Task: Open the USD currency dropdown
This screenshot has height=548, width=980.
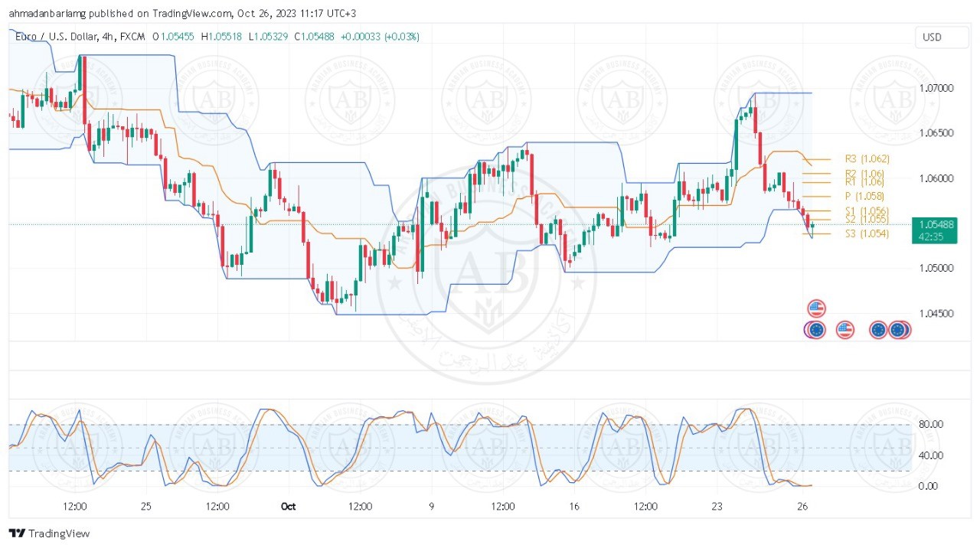Action: click(x=940, y=38)
